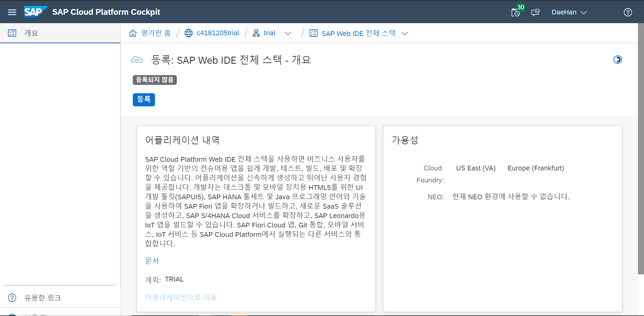
Task: Open the trial subaccount link
Action: [x=269, y=33]
